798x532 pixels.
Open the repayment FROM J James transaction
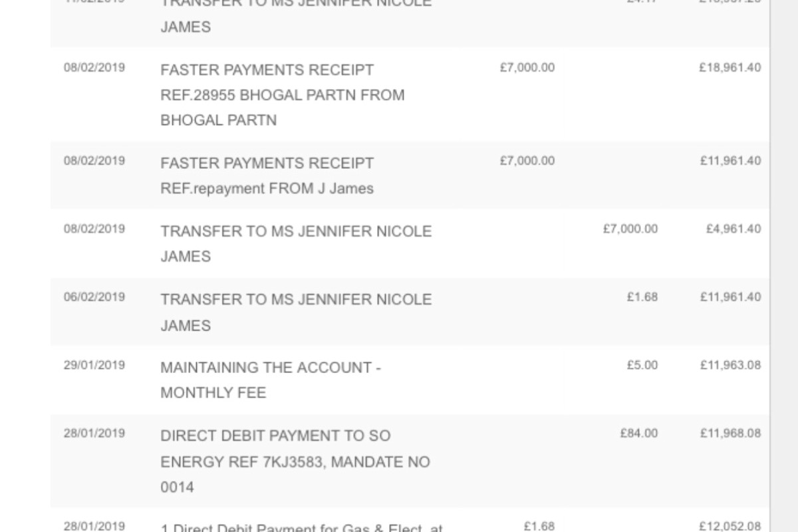coord(410,176)
